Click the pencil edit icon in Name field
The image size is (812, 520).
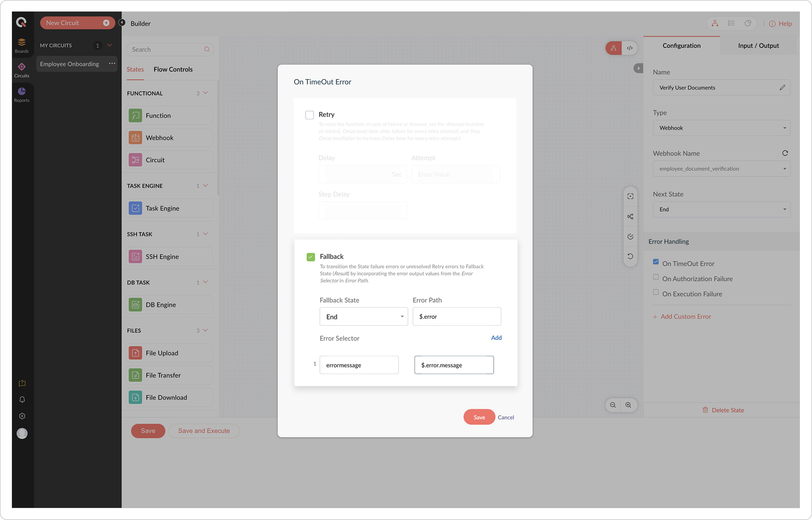pyautogui.click(x=782, y=88)
